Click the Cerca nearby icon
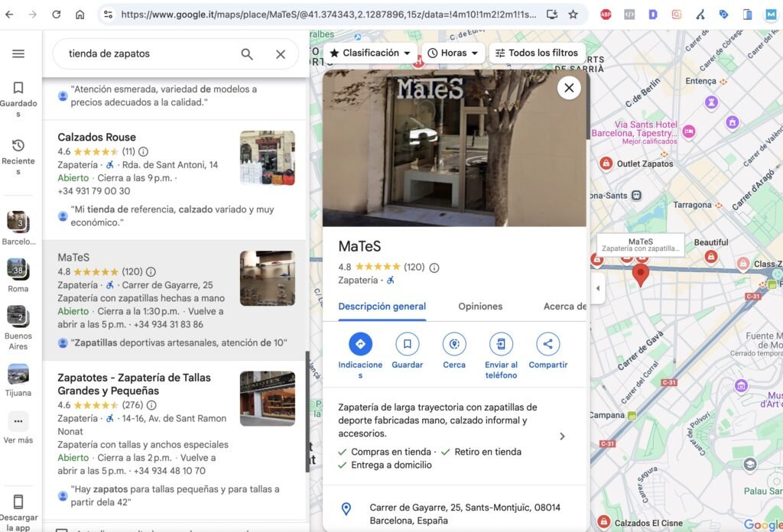Screen dimensions: 783x532 pyautogui.click(x=454, y=344)
